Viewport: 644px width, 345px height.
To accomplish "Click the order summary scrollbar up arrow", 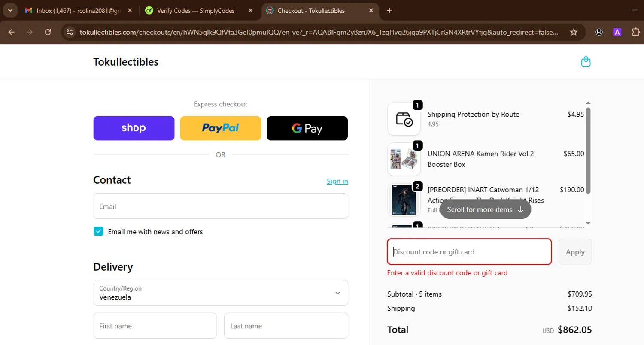I will (x=588, y=103).
